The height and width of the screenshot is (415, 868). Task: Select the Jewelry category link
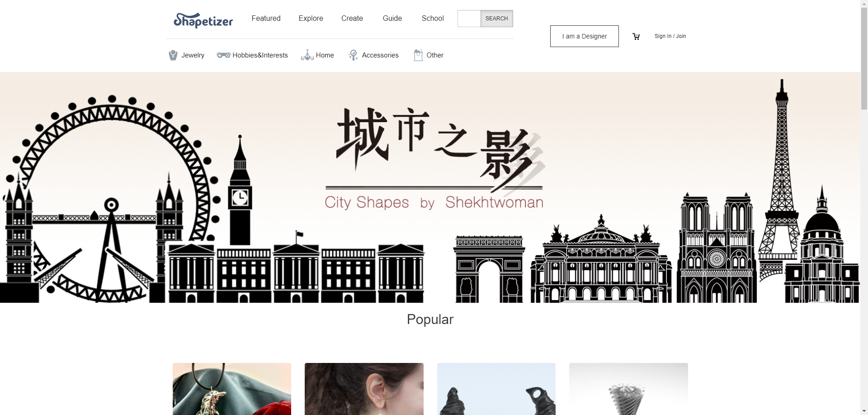coord(193,55)
